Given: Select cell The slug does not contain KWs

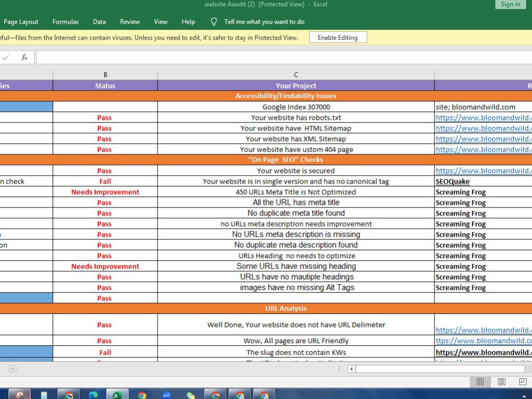Looking at the screenshot, I should [x=296, y=353].
